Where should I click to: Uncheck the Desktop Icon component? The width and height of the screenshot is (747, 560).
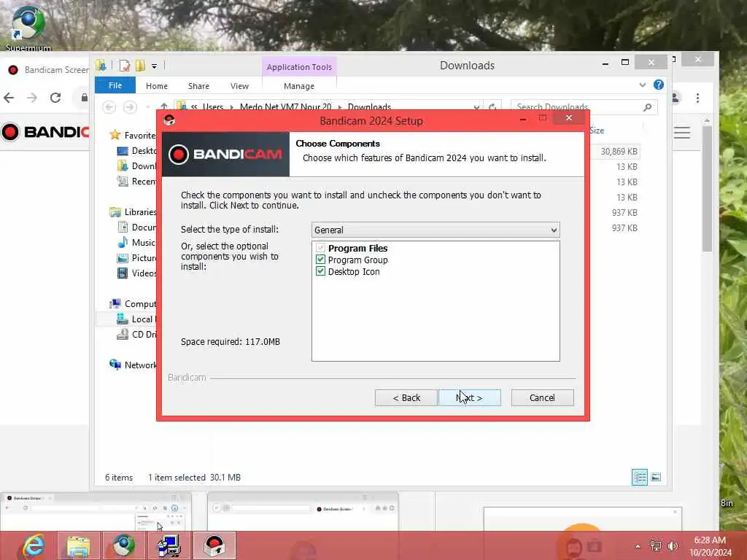320,271
